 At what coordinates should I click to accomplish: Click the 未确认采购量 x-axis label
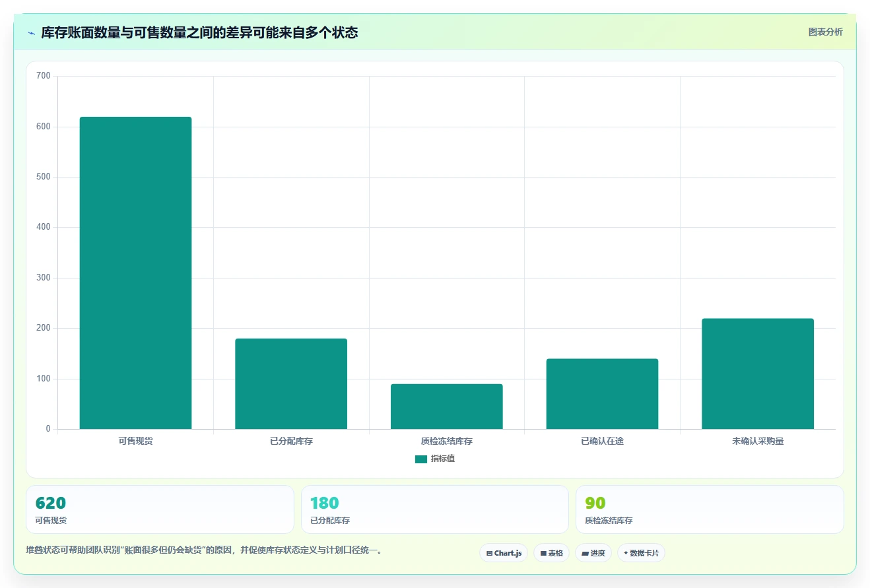(758, 441)
